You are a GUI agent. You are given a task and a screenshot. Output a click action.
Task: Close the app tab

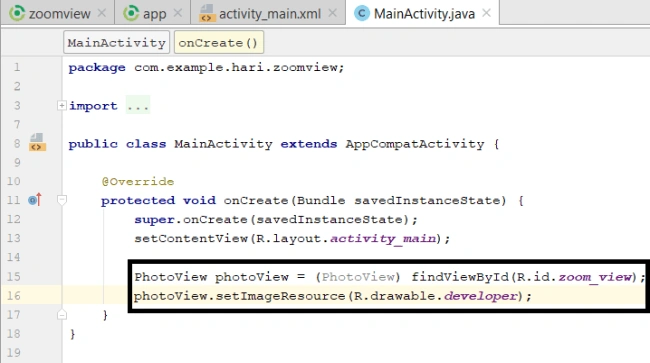tap(178, 13)
